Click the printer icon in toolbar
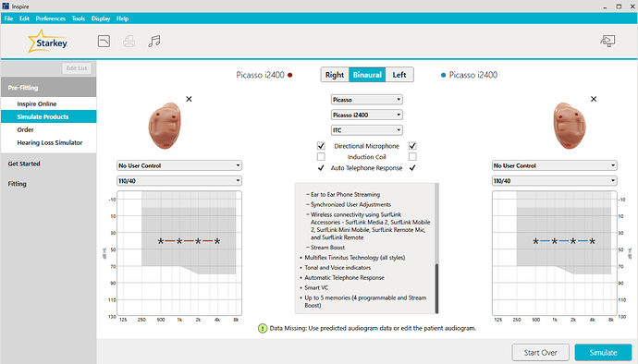 [x=129, y=41]
